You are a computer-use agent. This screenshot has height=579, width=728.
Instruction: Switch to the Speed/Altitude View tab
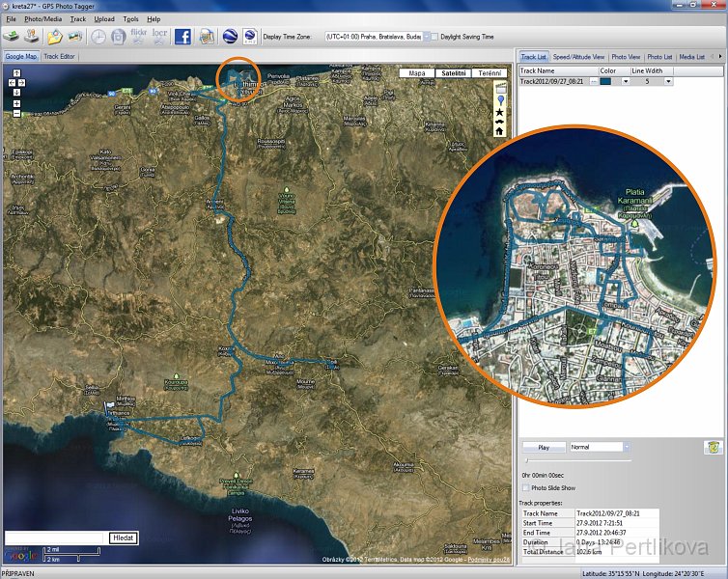click(578, 57)
